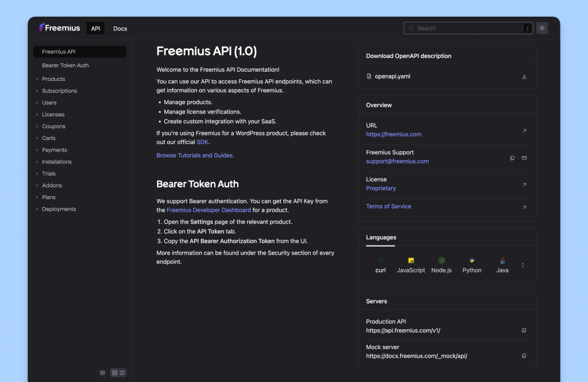Open external arrow beside Terms of Service
Viewport: 588px width, 382px height.
tap(524, 207)
